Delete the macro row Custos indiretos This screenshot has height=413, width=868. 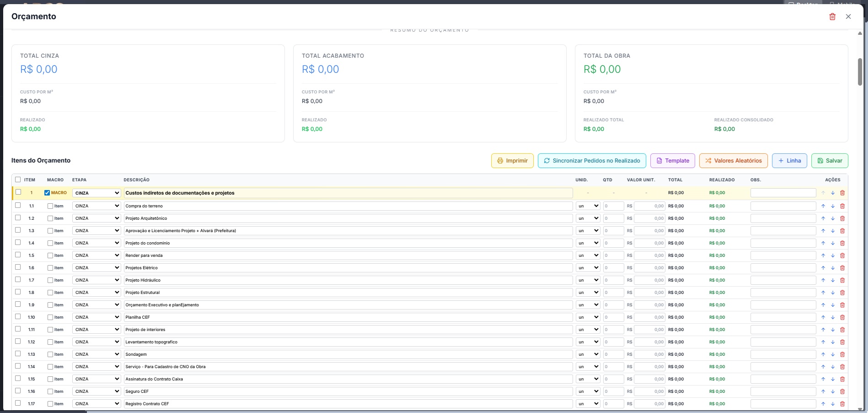pos(842,193)
